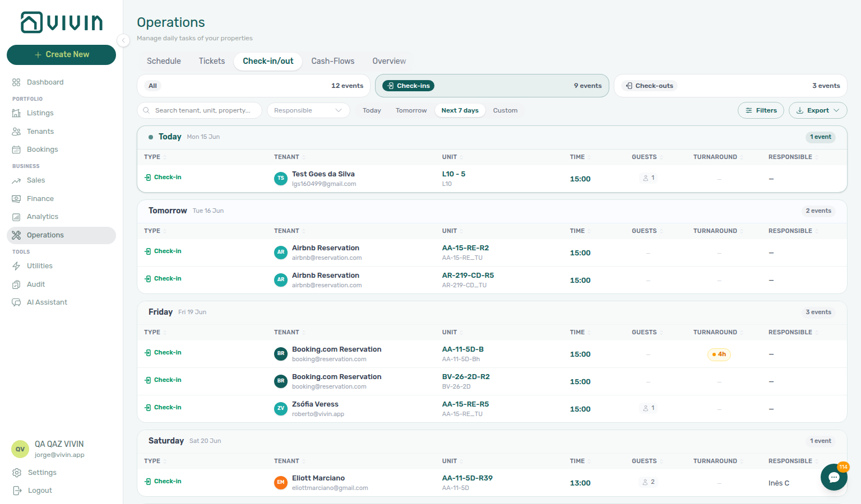Sort Today table by TIME column
The image size is (861, 504).
[580, 157]
